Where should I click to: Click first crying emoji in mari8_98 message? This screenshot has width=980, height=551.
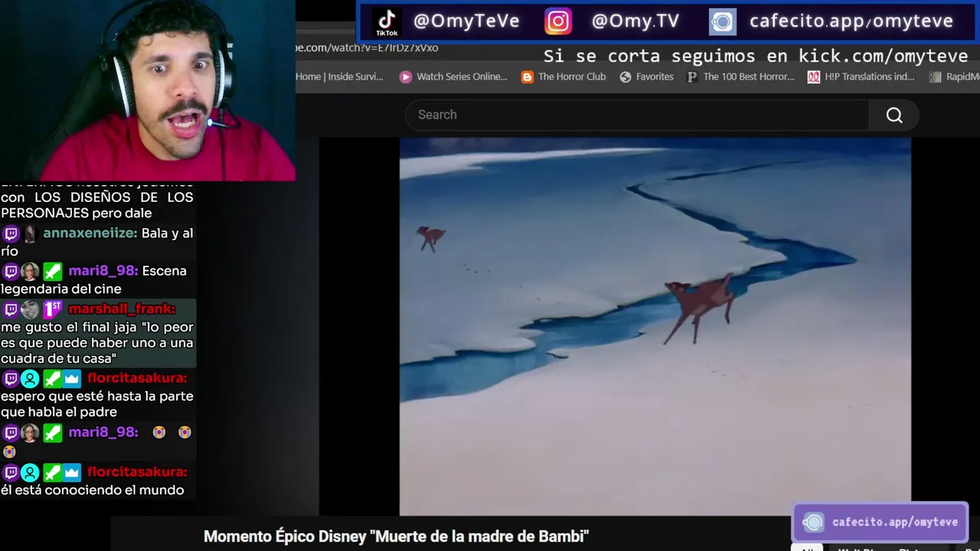click(158, 432)
